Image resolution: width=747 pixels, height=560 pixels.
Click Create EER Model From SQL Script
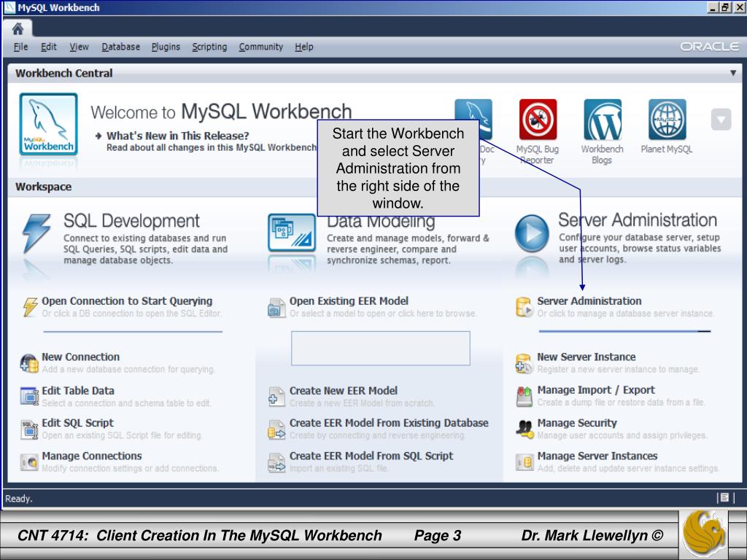[371, 456]
